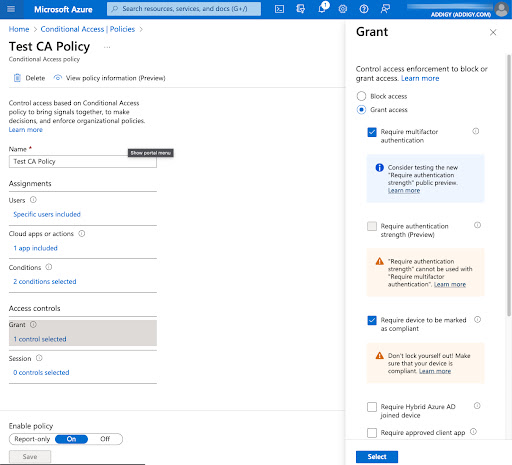Click Learn more in multifactor conflict warning

(x=450, y=284)
